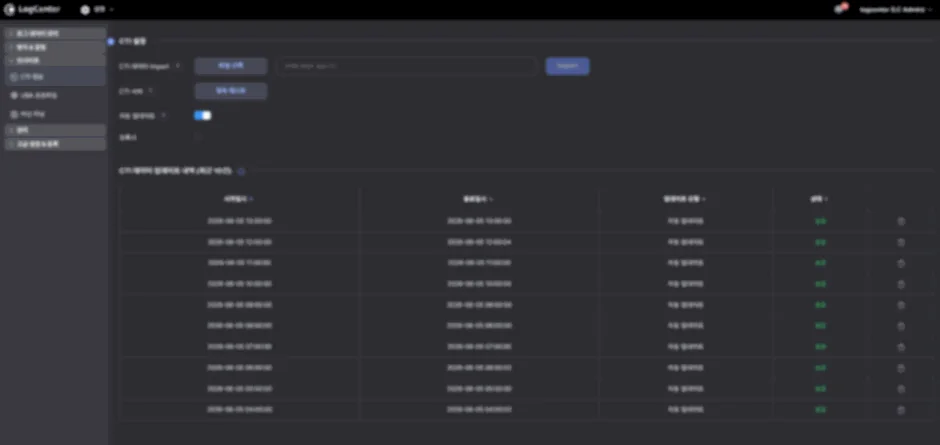This screenshot has width=940, height=445.
Task: Open the gear settings menu in top bar
Action: 96,10
